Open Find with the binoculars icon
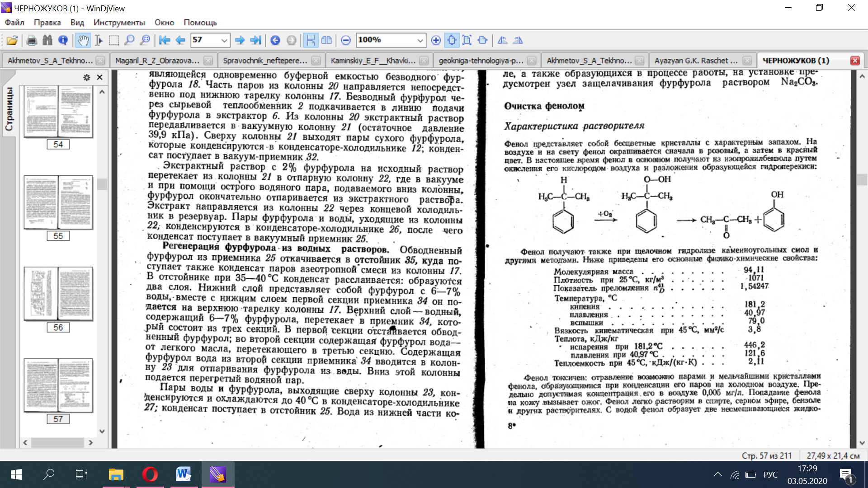 [47, 41]
